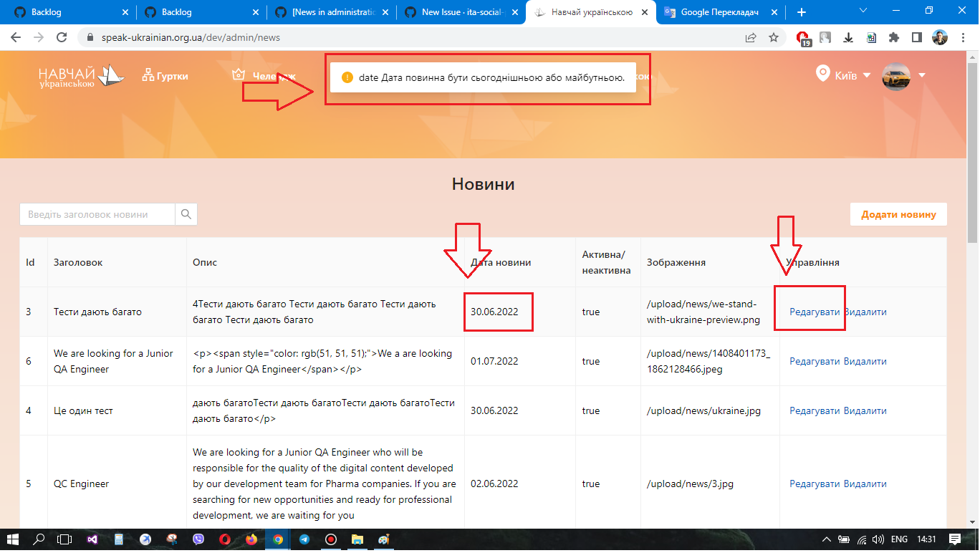
Task: Click the news title search input field
Action: [97, 214]
